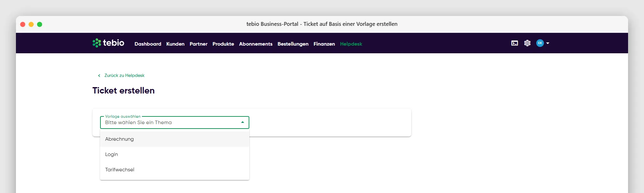Open the Finanzen section

click(x=324, y=44)
